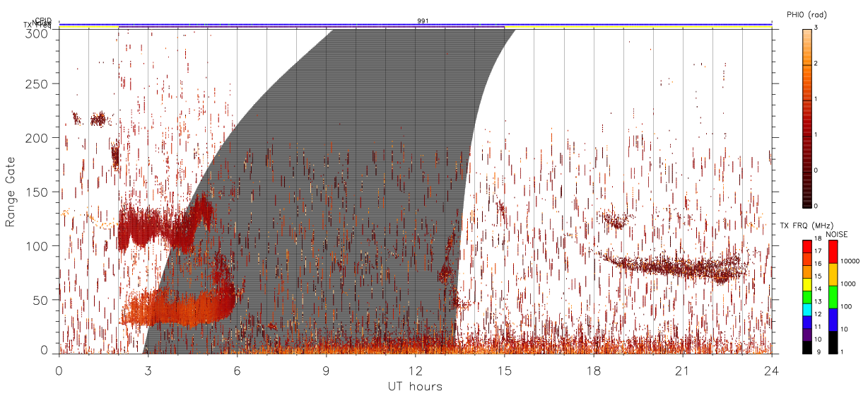Click the '15' tick on UT hours axis

coord(505,370)
